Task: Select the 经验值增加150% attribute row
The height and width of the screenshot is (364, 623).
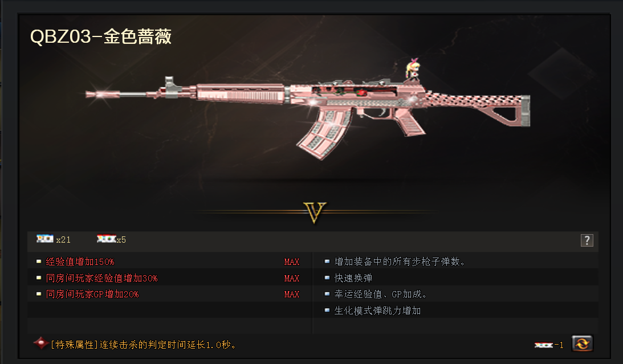Action: 170,261
